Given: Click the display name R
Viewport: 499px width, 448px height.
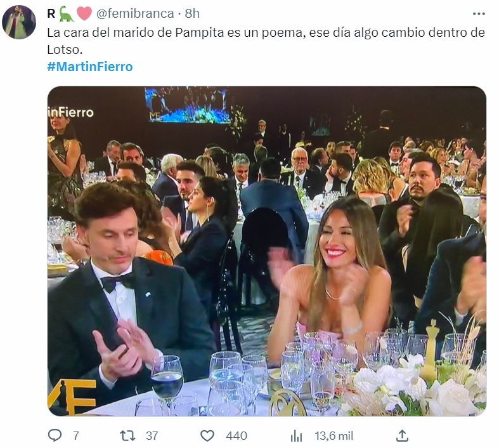Looking at the screenshot, I should (x=51, y=13).
